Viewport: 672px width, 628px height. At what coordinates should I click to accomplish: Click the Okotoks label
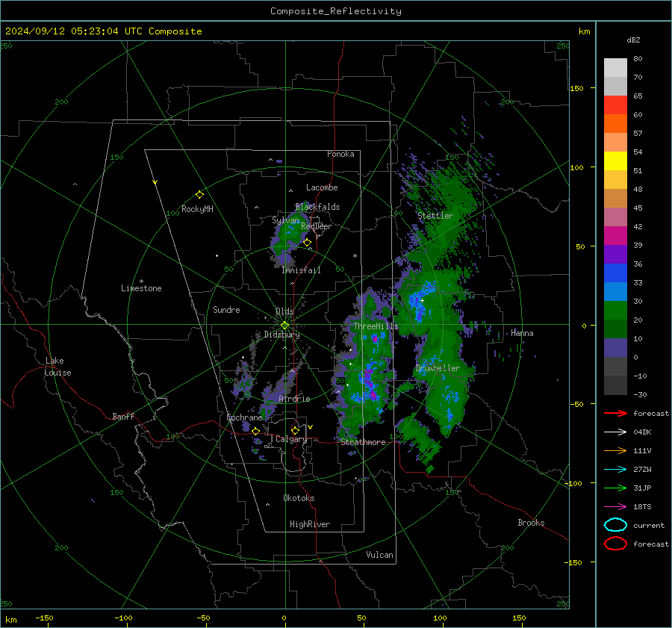tap(299, 498)
